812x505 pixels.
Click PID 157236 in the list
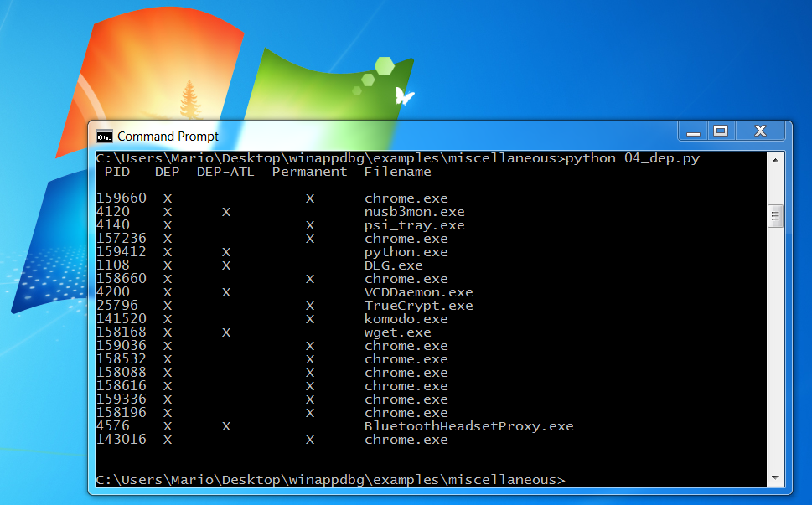click(122, 239)
